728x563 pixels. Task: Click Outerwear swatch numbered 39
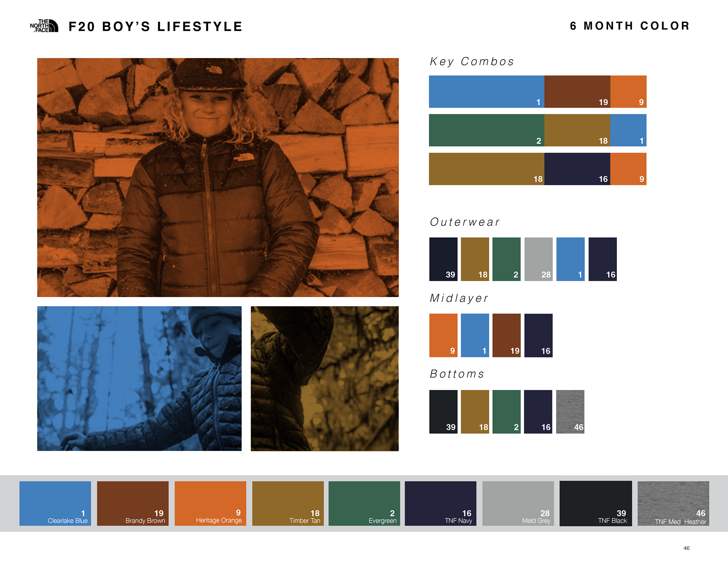[443, 259]
